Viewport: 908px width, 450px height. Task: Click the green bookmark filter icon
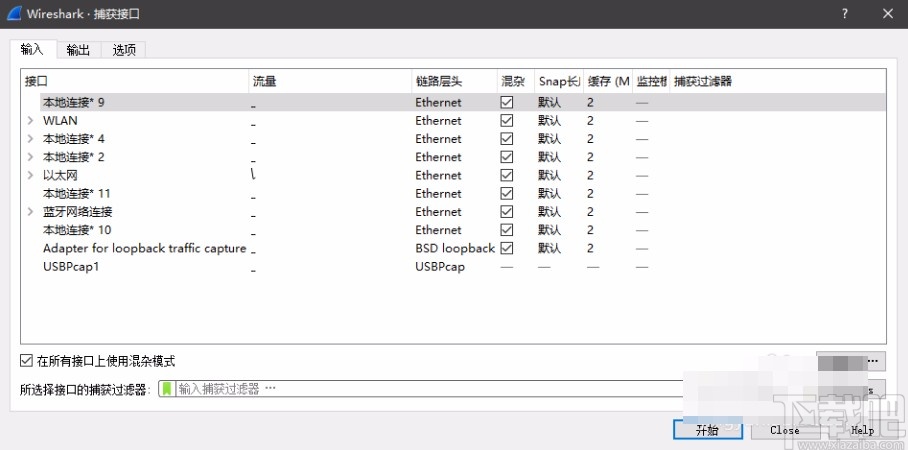[x=167, y=389]
